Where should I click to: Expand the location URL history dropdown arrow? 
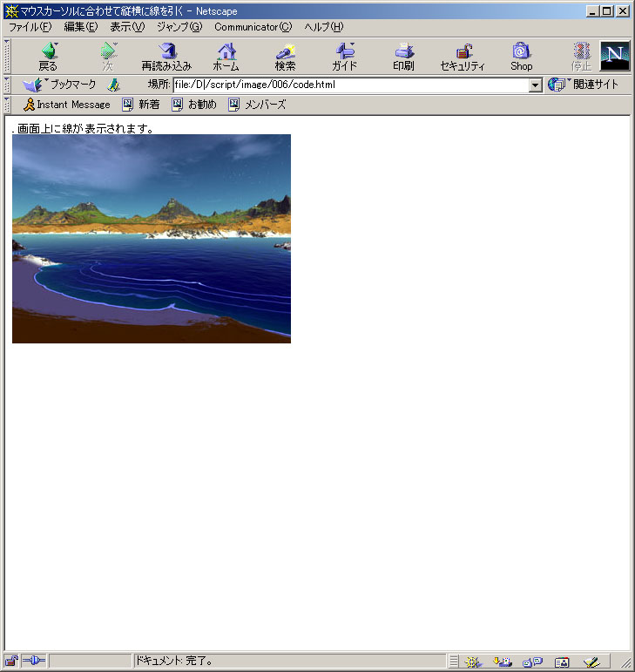click(x=536, y=85)
